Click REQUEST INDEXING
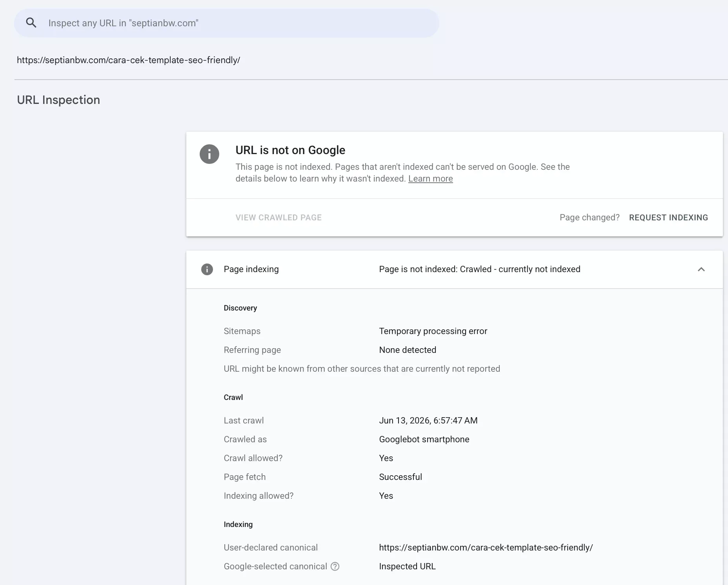The height and width of the screenshot is (585, 728). tap(668, 218)
